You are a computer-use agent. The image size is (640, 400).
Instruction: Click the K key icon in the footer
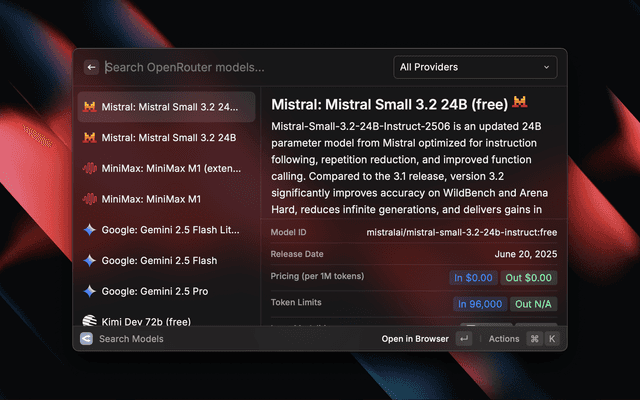(x=551, y=339)
